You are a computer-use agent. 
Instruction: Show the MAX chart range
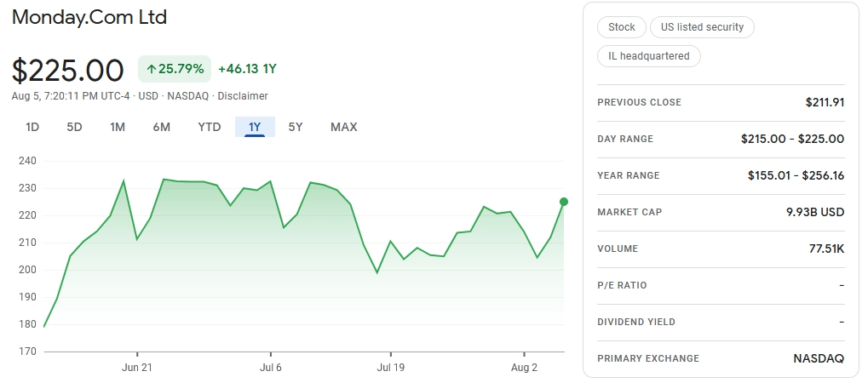344,128
